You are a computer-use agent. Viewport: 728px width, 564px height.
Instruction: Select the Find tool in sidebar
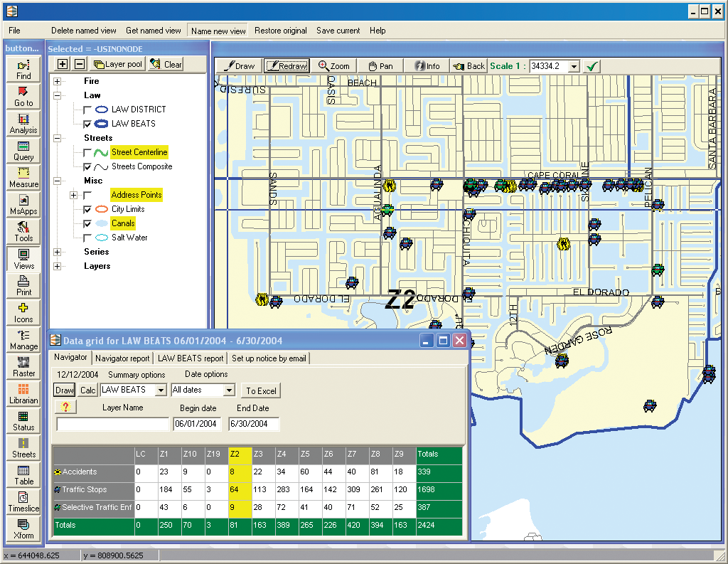pos(23,70)
